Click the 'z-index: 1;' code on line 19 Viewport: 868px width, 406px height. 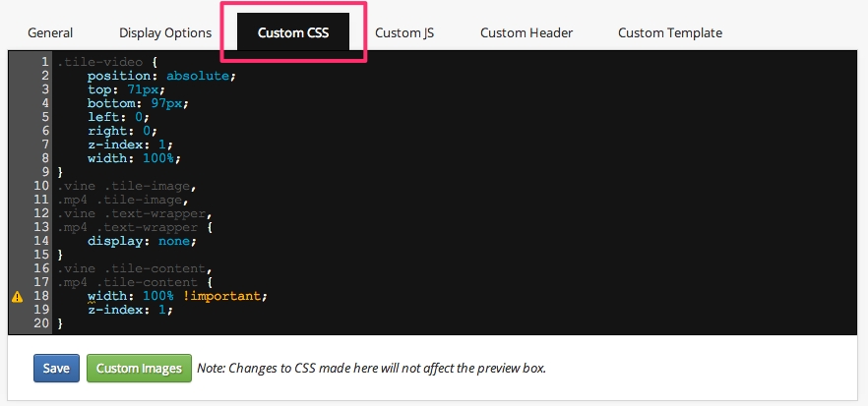(x=130, y=310)
